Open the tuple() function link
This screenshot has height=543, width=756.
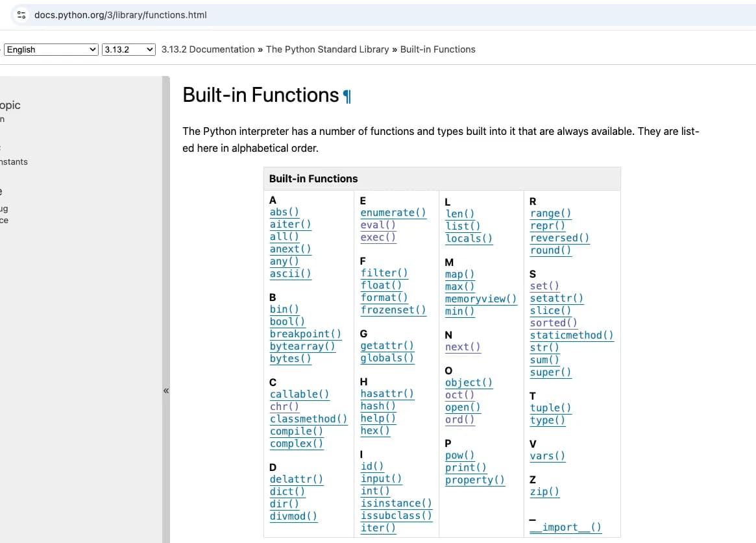550,407
